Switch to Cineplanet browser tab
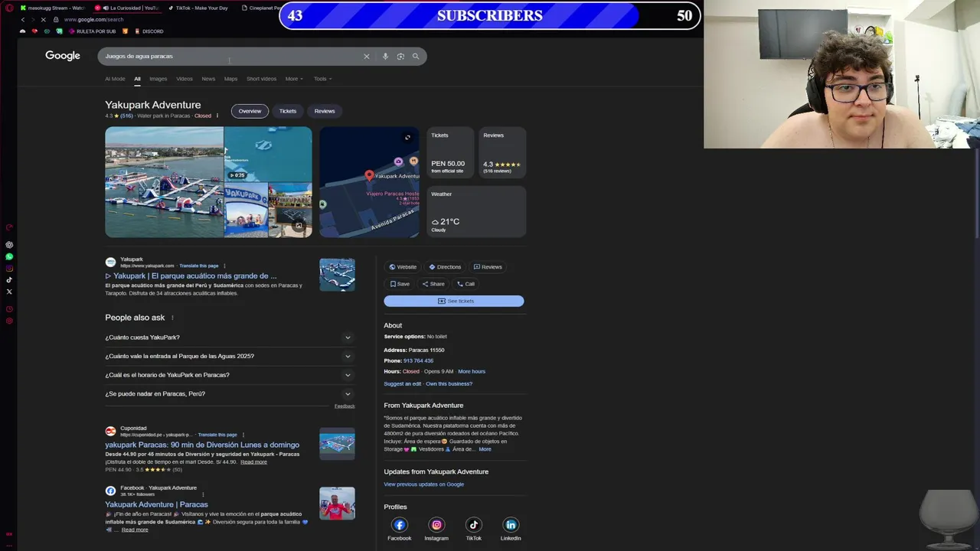Viewport: 980px width, 551px height. point(260,8)
